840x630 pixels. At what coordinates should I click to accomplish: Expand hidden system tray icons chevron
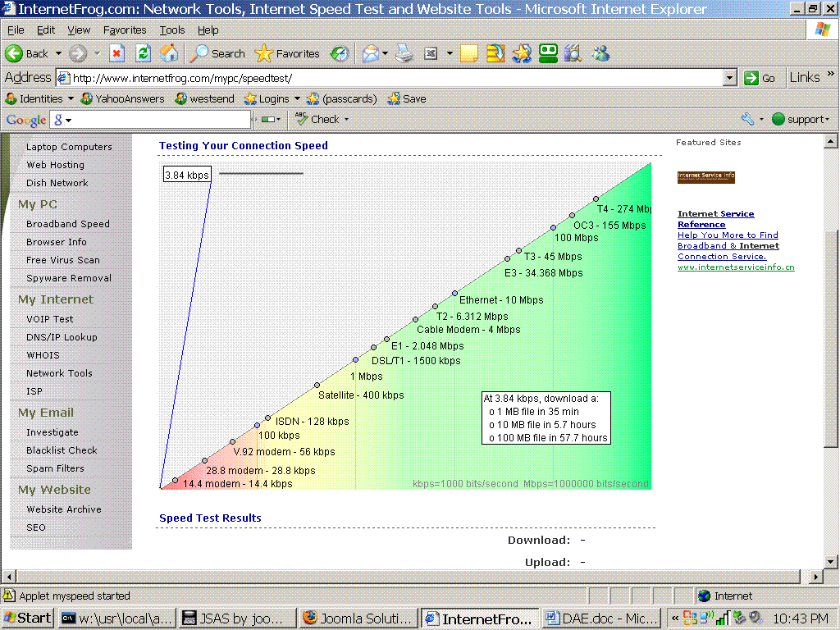click(x=675, y=619)
